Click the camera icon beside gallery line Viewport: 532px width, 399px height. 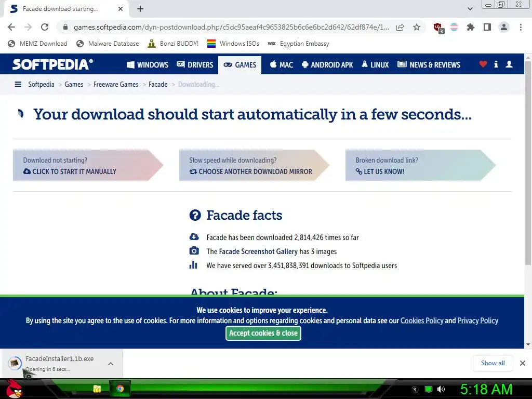coord(194,251)
